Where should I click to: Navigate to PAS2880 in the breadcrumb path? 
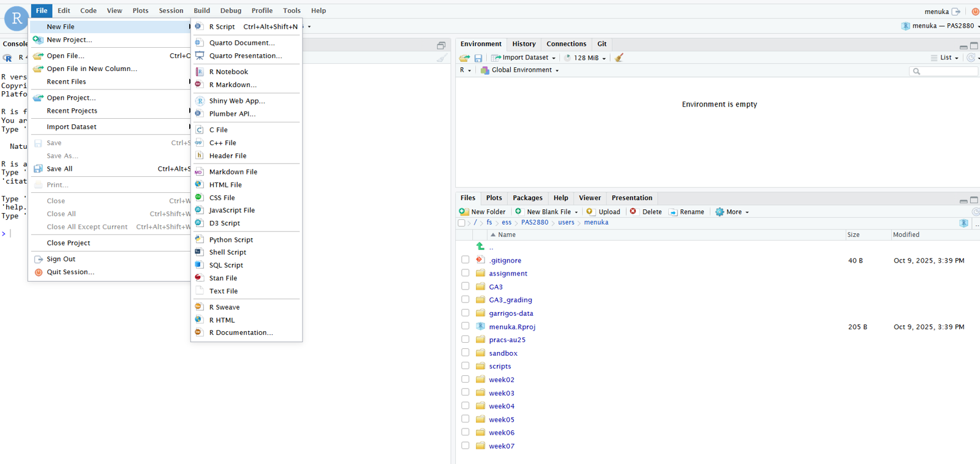(x=535, y=223)
